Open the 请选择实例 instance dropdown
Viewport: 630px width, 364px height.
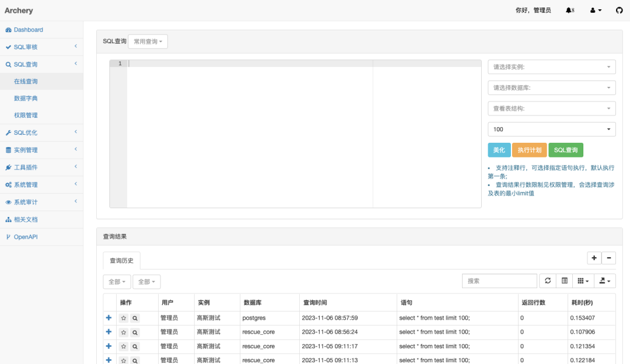click(x=552, y=66)
